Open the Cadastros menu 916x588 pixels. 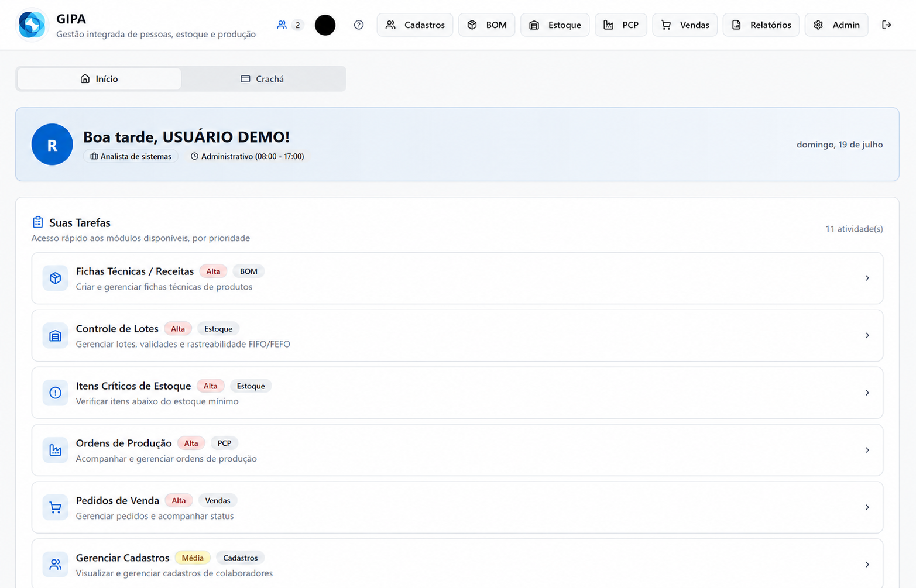[415, 25]
